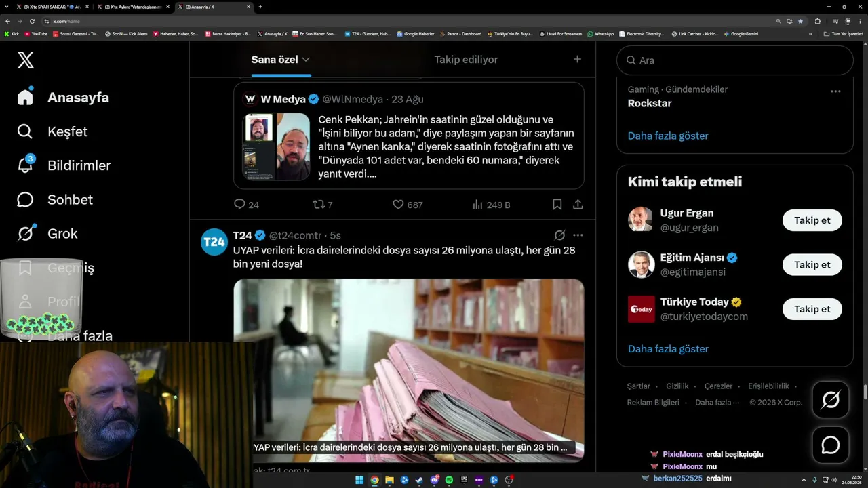Click the W Medya profile avatar

(x=250, y=99)
